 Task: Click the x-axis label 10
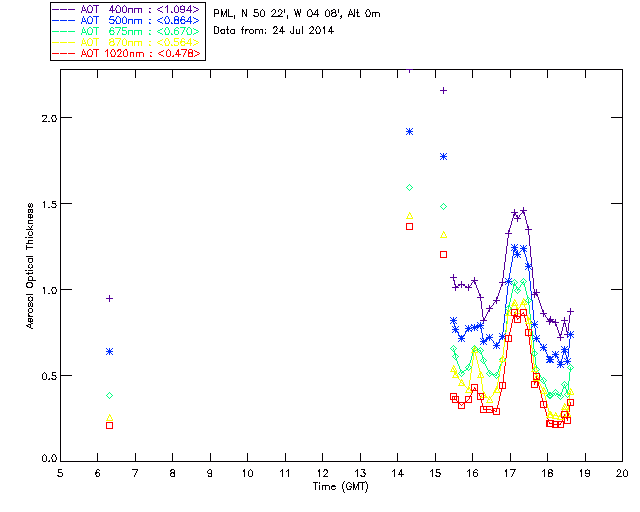(x=248, y=473)
